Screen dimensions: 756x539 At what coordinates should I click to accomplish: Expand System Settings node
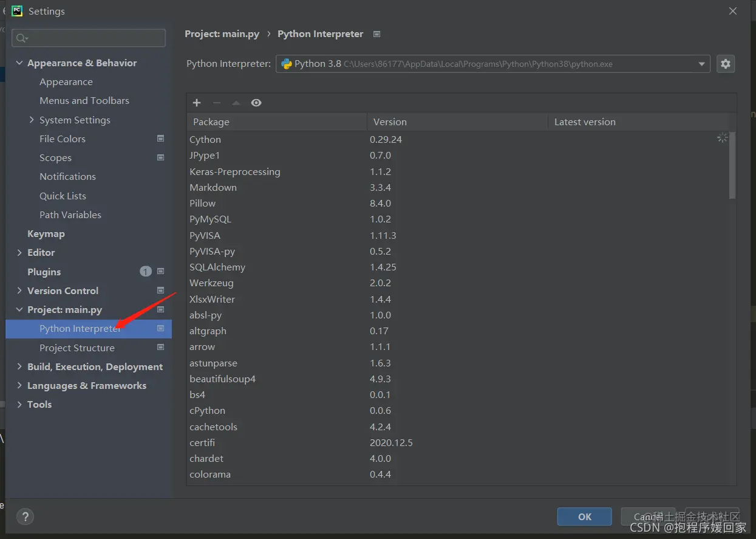click(x=32, y=120)
